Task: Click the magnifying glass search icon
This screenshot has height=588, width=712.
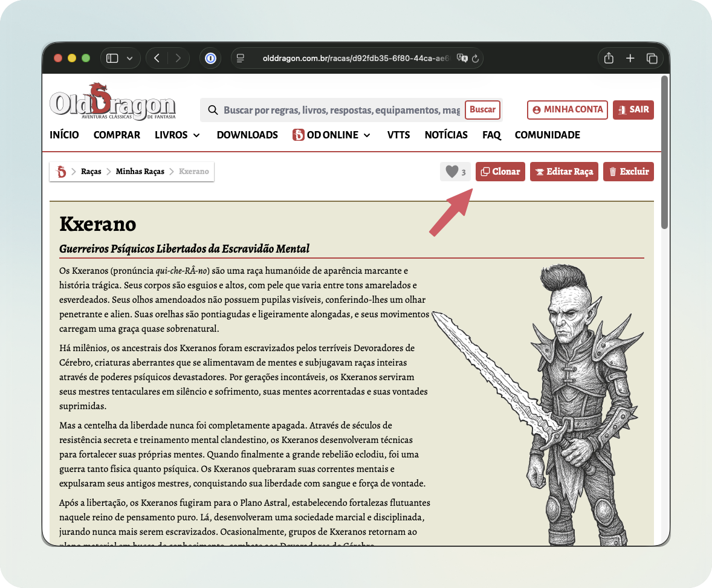Action: point(213,110)
